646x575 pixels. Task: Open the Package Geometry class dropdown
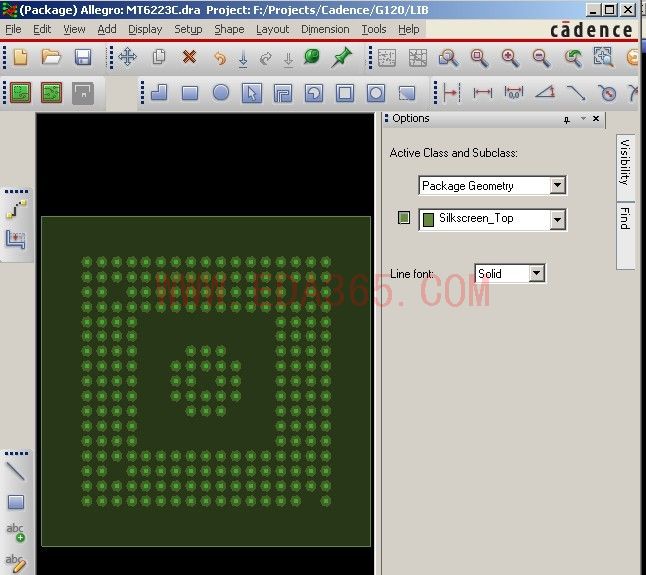click(557, 185)
